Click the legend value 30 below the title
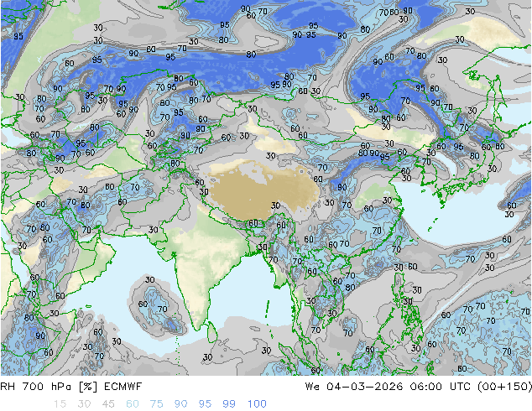 pos(84,403)
